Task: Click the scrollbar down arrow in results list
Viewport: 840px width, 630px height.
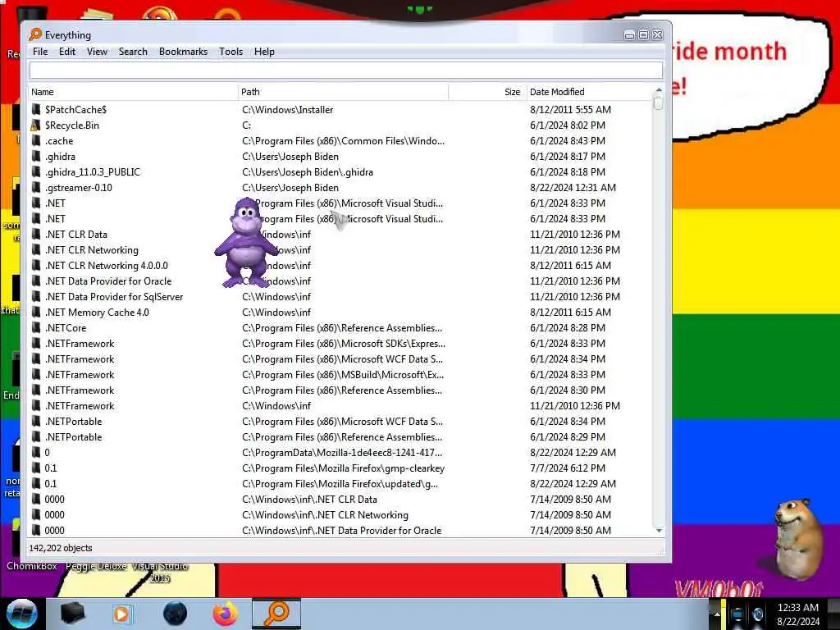Action: coord(659,531)
